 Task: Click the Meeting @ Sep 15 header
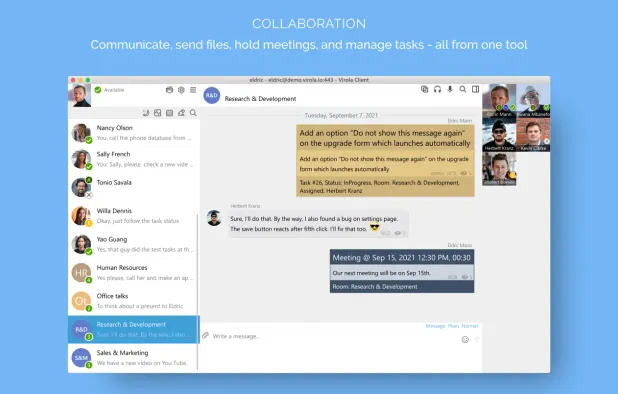402,258
